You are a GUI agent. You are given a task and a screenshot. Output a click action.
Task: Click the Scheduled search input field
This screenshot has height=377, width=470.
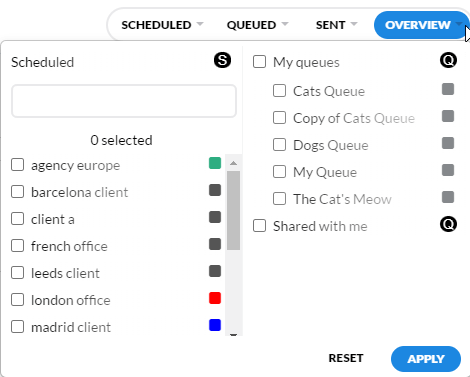click(x=124, y=101)
